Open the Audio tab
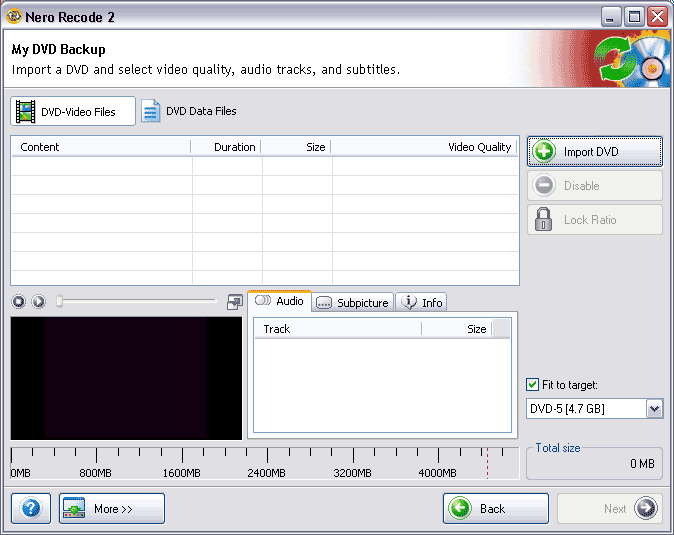 tap(279, 301)
